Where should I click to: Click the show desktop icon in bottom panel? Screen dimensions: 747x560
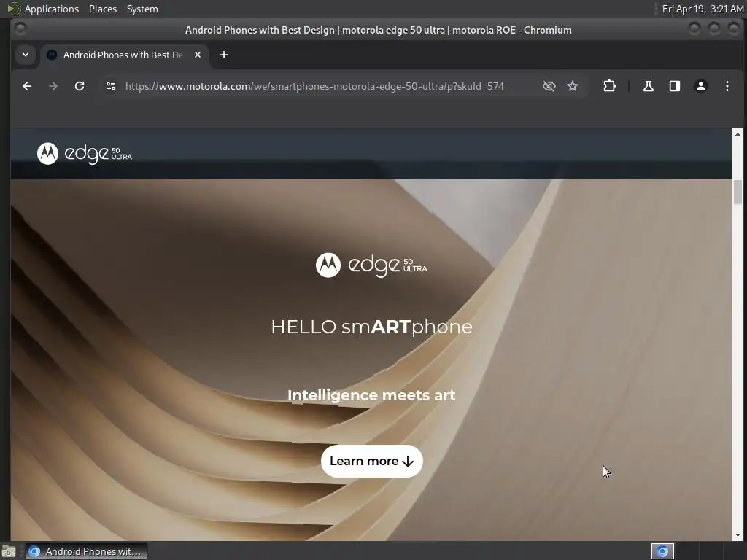pos(9,551)
